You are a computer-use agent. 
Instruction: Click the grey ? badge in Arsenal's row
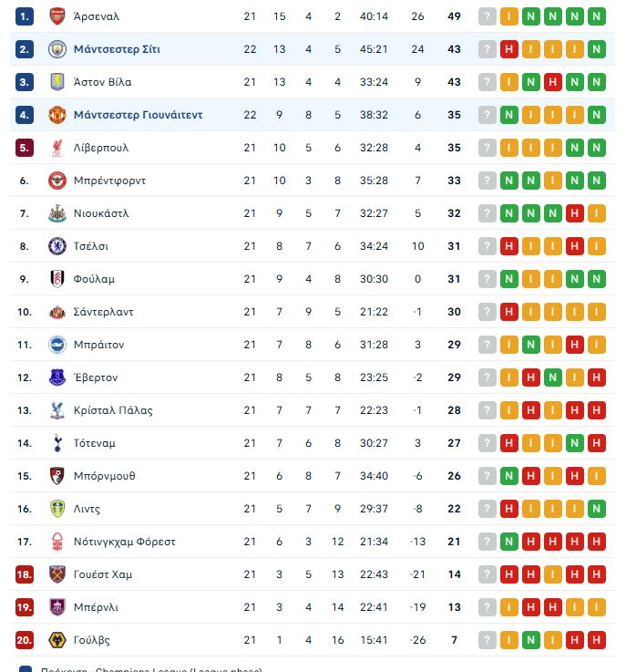[487, 16]
